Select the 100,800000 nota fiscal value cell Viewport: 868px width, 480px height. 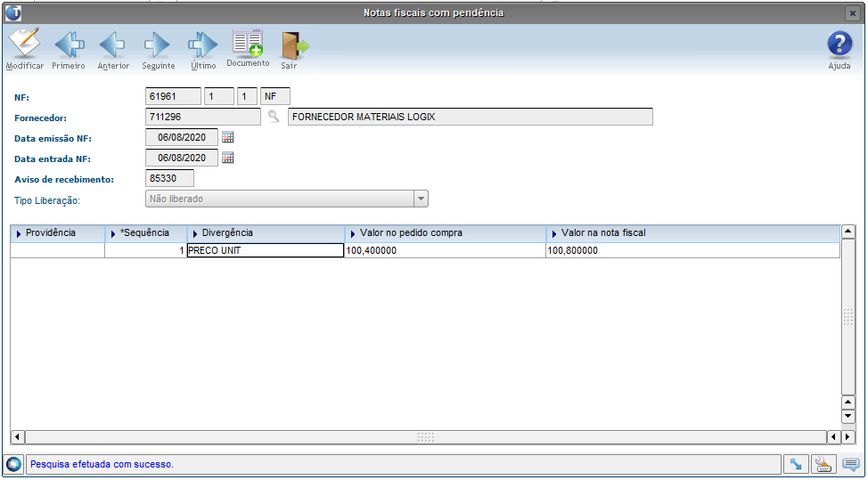pyautogui.click(x=692, y=250)
